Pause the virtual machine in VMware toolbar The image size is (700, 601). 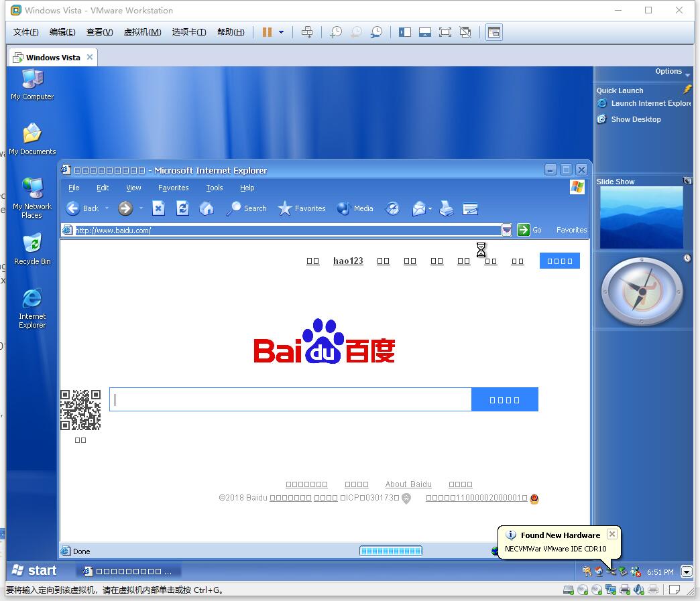tap(267, 32)
